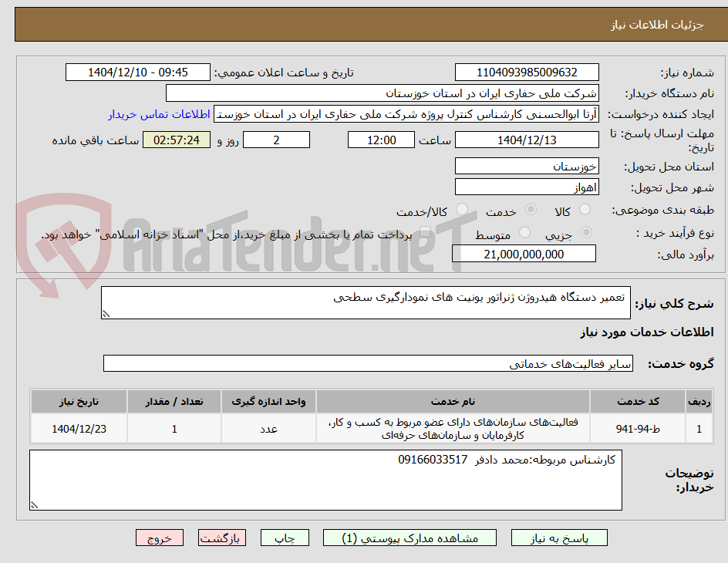The image size is (728, 563).
Task: Click the شرح کلی نیاز description textarea
Action: (x=366, y=302)
